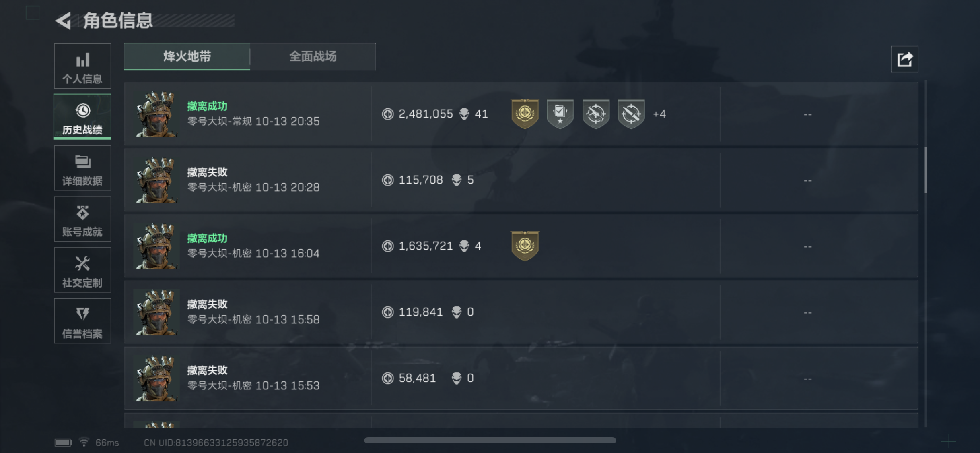The height and width of the screenshot is (453, 980).
Task: Click the checklist star badge in first match
Action: click(x=560, y=114)
